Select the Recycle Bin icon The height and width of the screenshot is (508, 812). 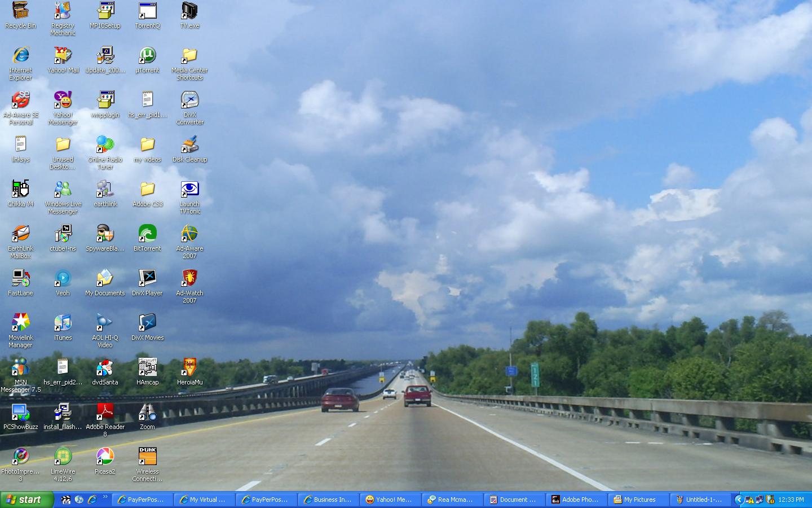tap(20, 10)
